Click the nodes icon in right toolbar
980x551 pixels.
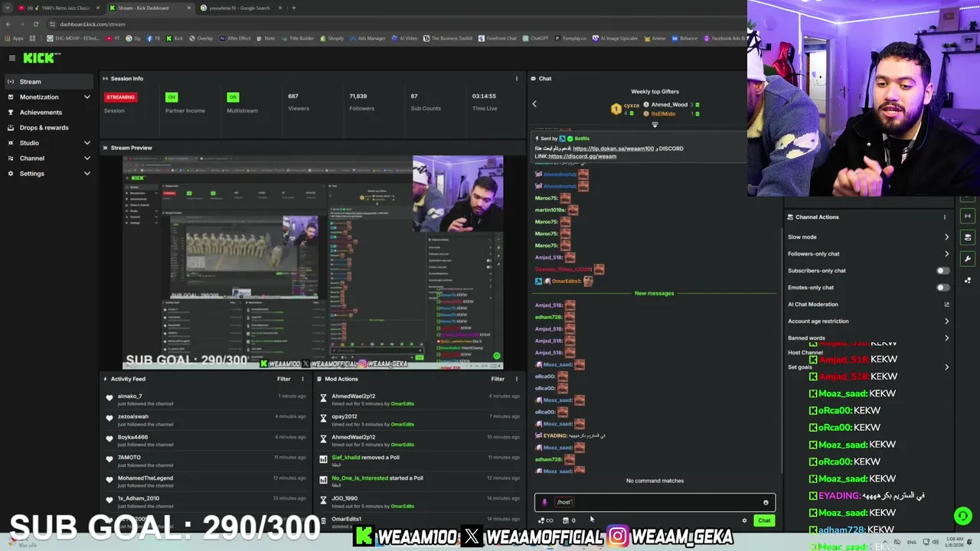pyautogui.click(x=968, y=280)
